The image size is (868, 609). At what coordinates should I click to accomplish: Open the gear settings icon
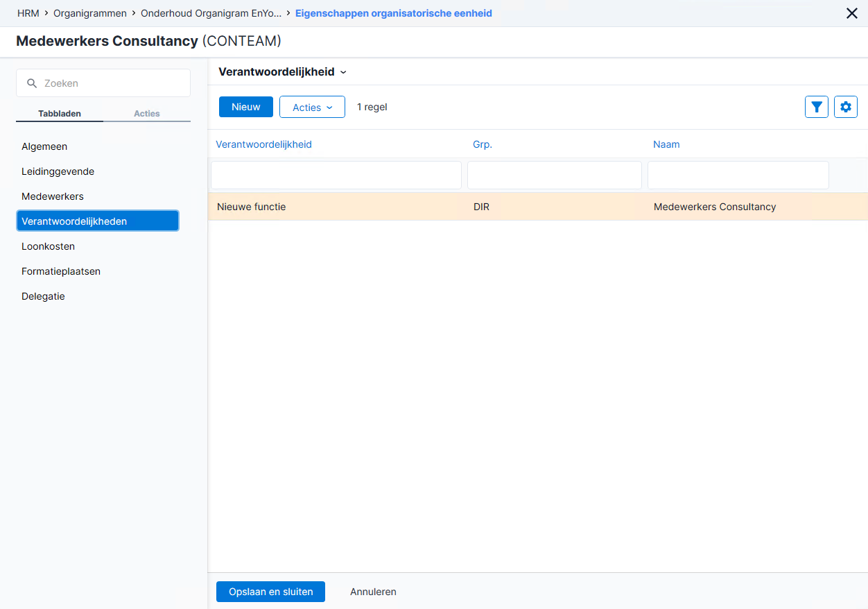click(846, 107)
